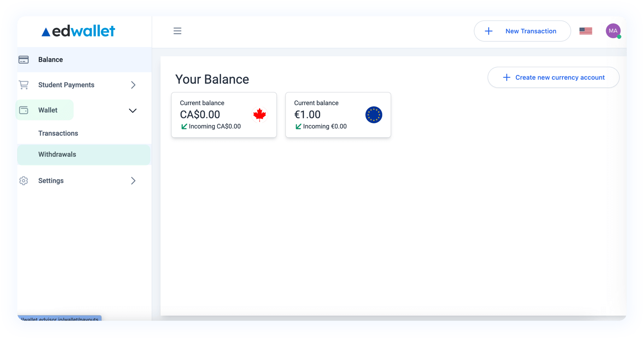This screenshot has height=339, width=644.
Task: Select the Wallet icon in sidebar
Action: coord(24,110)
